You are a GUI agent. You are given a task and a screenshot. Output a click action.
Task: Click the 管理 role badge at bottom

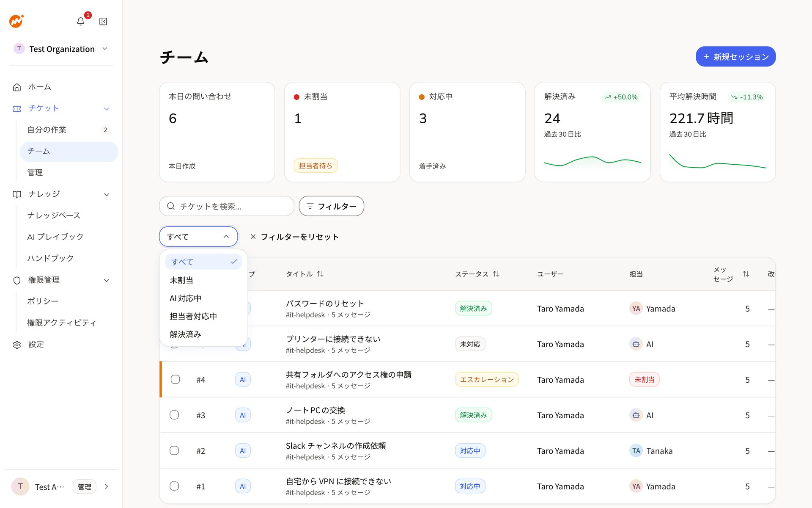(x=85, y=487)
